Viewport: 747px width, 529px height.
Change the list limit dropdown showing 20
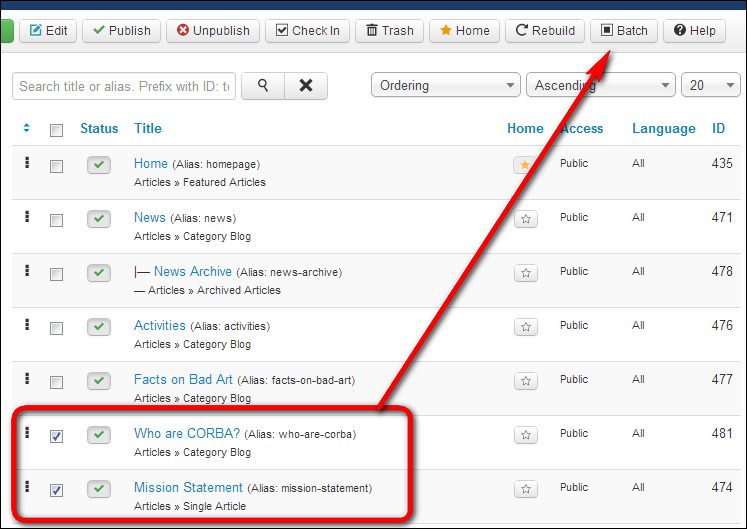[x=710, y=86]
